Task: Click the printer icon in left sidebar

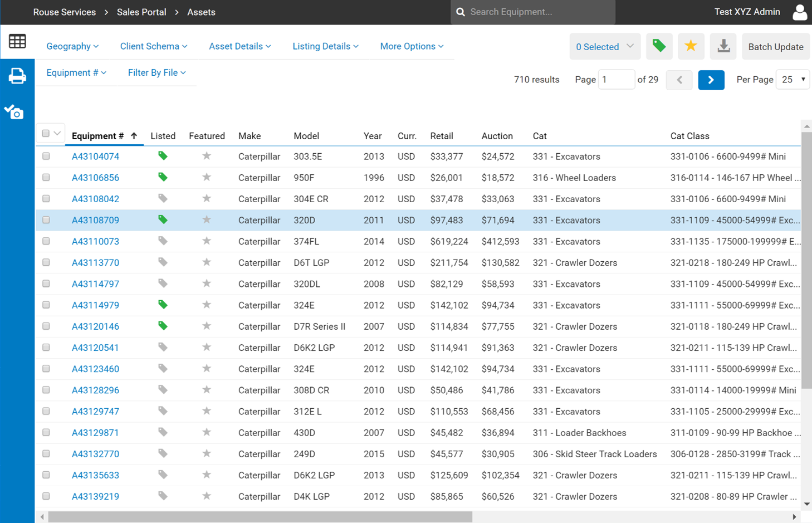Action: [17, 76]
